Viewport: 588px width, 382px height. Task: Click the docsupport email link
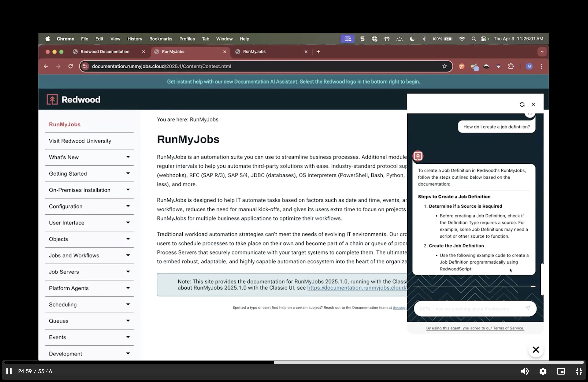coord(400,307)
